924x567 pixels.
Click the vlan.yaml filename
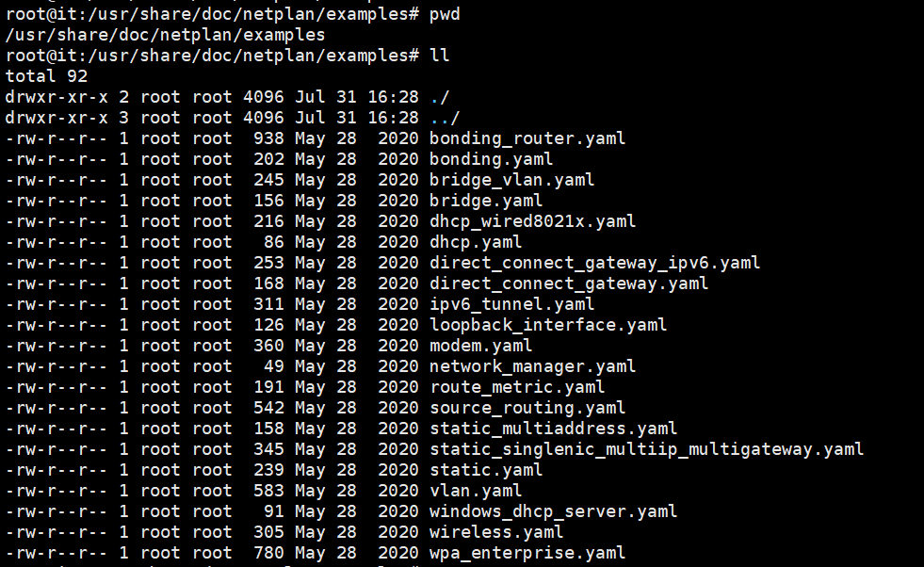click(476, 491)
